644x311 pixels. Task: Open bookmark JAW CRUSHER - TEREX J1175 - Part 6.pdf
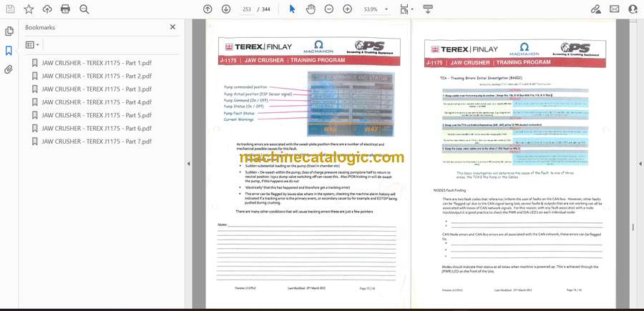click(97, 129)
